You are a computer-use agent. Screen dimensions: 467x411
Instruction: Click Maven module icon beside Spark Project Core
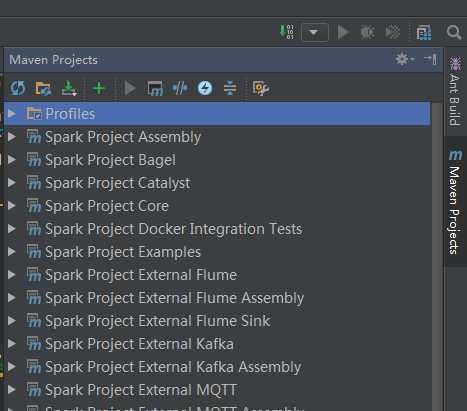point(34,206)
